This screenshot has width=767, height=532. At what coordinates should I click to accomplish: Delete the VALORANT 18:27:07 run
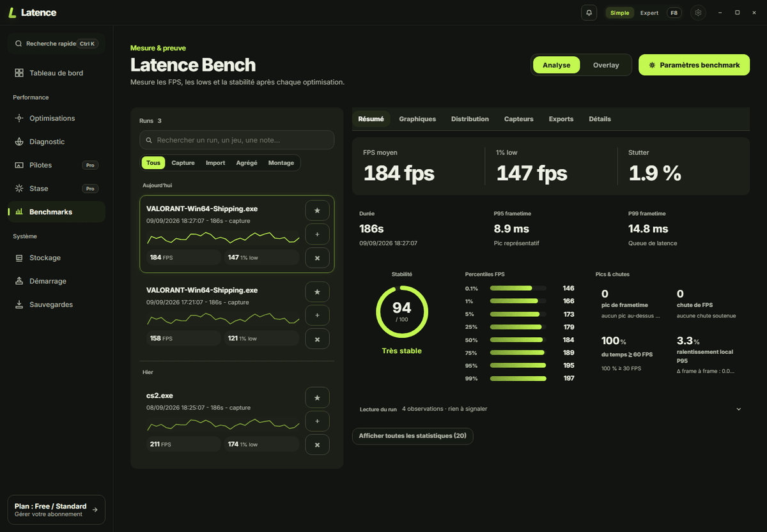click(x=317, y=257)
